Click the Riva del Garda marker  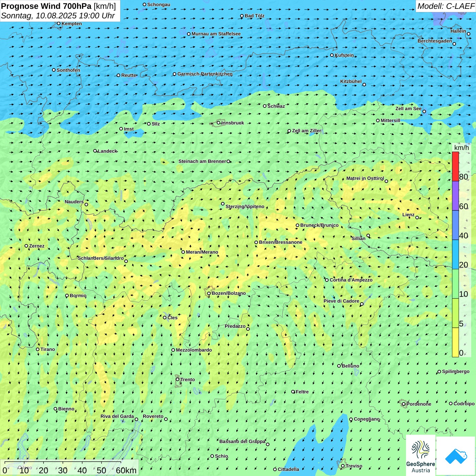point(136,419)
